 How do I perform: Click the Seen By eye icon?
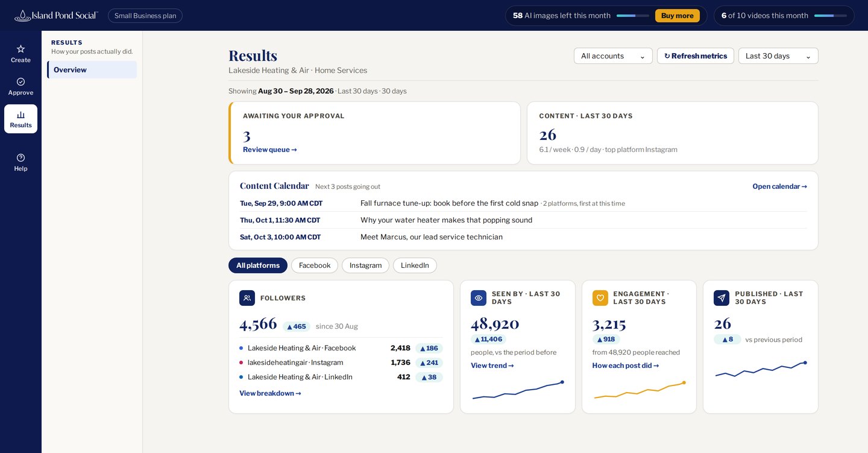tap(479, 298)
